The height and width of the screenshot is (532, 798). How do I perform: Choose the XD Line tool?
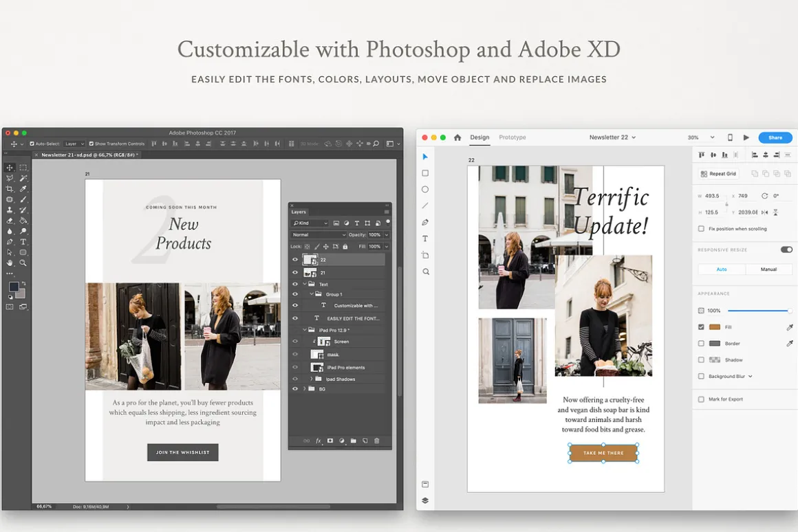click(x=425, y=206)
